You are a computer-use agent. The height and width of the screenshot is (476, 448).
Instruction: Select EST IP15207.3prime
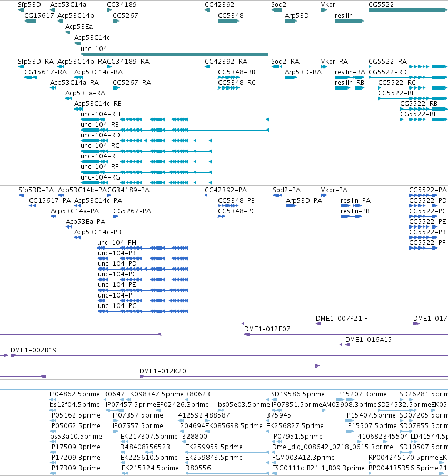coord(345,400)
